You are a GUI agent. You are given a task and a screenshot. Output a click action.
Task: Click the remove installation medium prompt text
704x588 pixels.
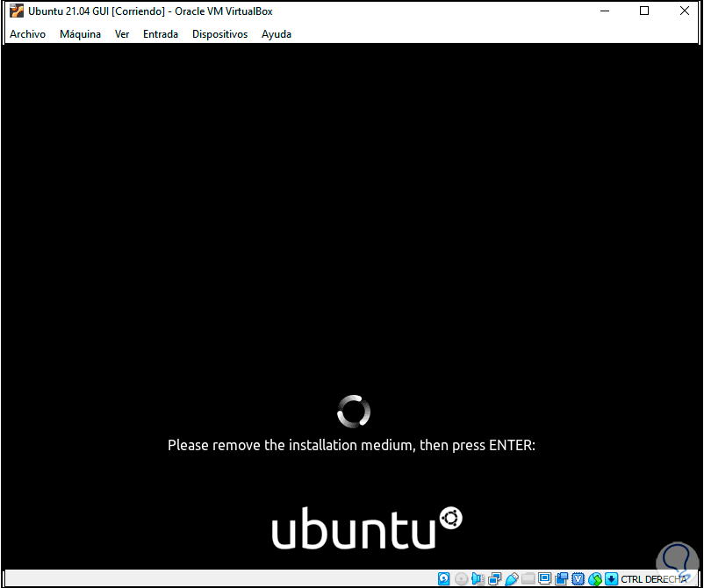coord(351,445)
